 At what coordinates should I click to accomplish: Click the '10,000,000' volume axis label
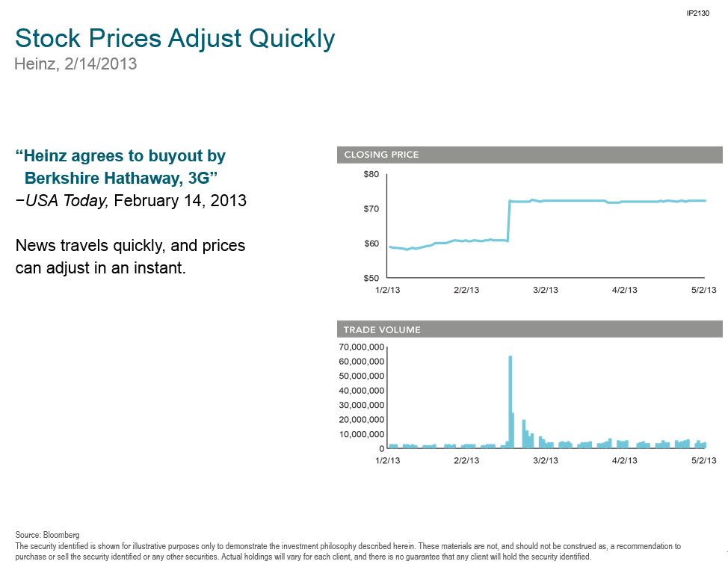pyautogui.click(x=362, y=434)
